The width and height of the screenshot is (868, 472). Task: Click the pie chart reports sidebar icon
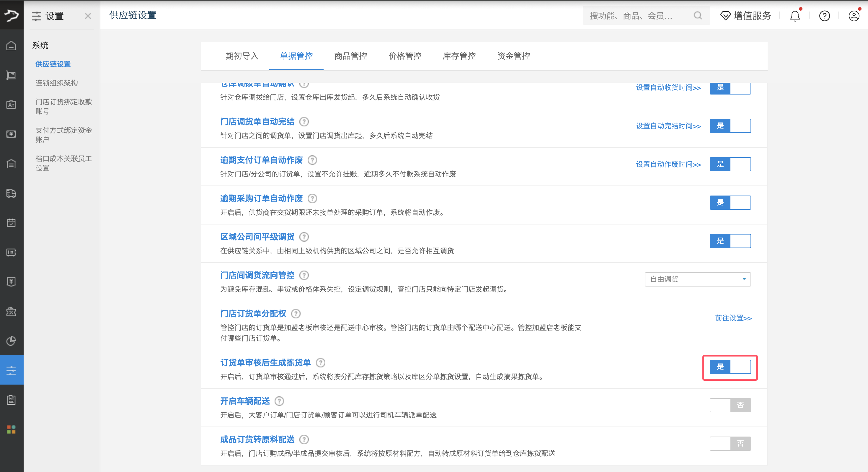12,341
